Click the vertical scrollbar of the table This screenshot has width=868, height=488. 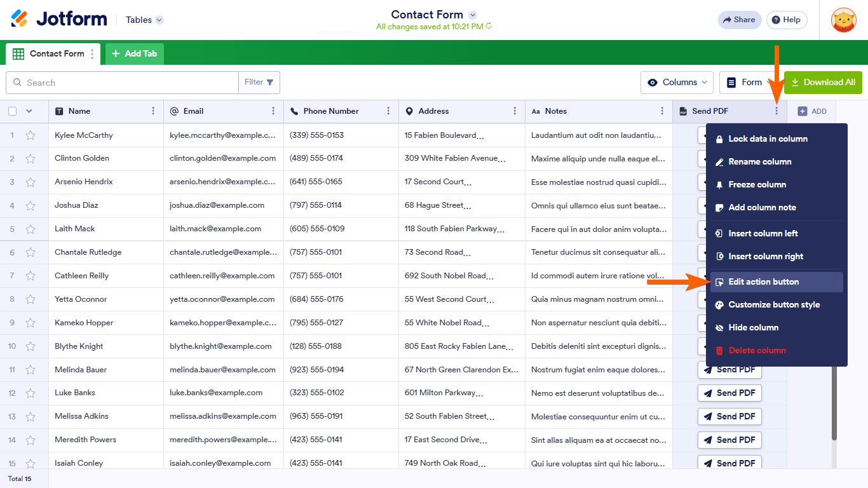[x=834, y=407]
